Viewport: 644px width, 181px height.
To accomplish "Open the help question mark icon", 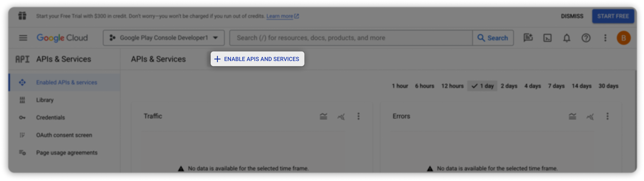I will point(586,38).
